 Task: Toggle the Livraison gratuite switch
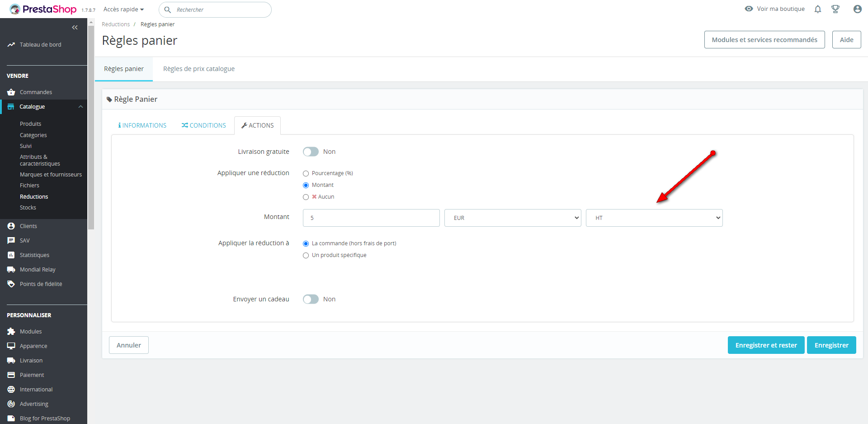point(311,152)
